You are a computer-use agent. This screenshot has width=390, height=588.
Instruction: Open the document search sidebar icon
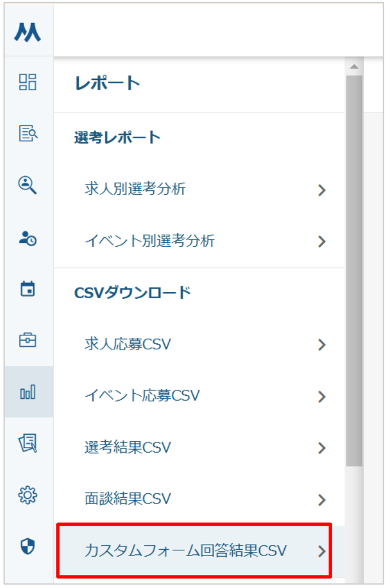tap(27, 134)
